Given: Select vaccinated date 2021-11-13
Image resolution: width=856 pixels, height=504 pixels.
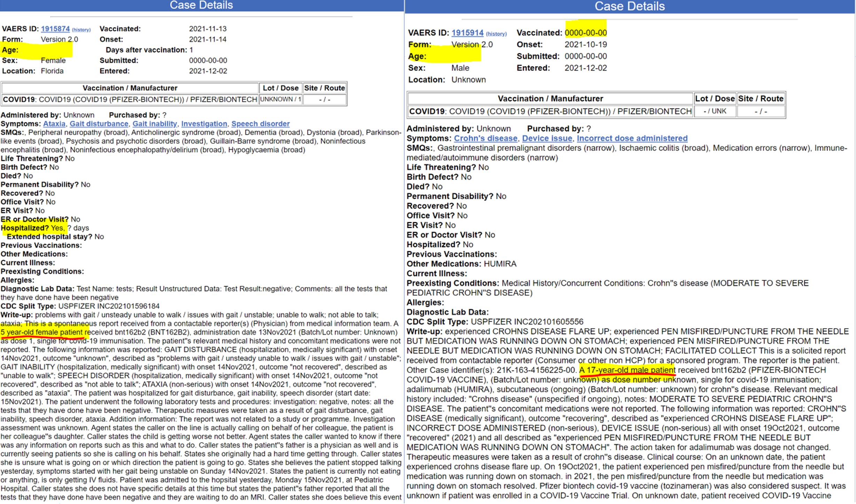Looking at the screenshot, I should pos(208,29).
